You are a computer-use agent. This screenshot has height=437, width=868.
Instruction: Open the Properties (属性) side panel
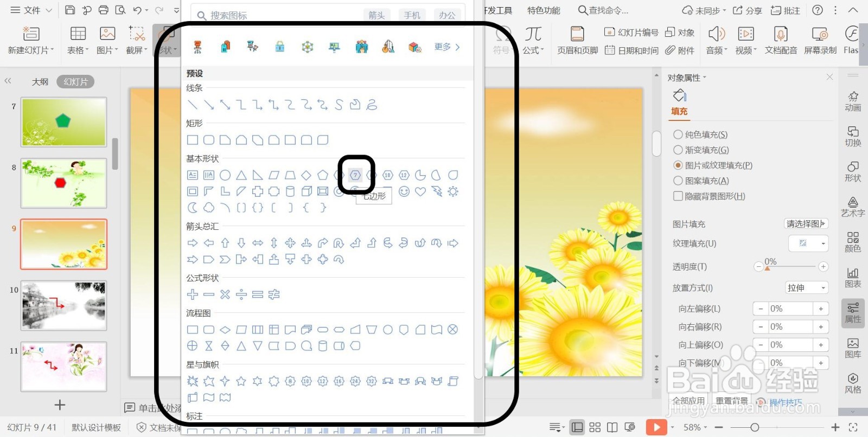tap(853, 313)
